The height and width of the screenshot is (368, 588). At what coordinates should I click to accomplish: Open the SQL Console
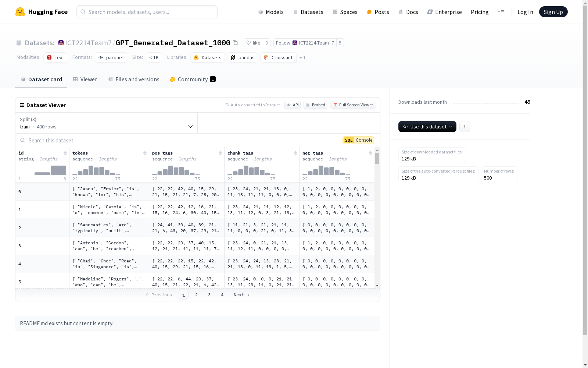pos(358,140)
